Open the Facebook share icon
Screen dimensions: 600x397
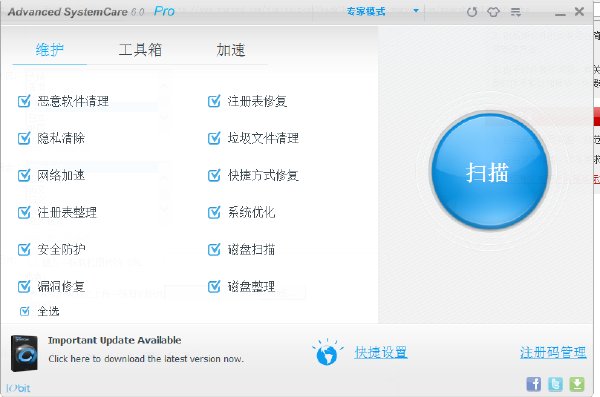[x=534, y=384]
